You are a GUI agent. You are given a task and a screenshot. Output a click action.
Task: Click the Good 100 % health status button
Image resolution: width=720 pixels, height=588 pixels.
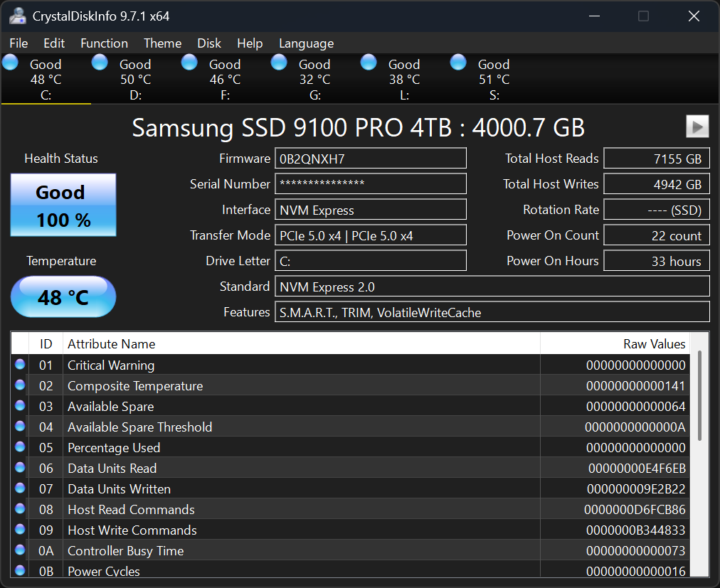pos(63,205)
